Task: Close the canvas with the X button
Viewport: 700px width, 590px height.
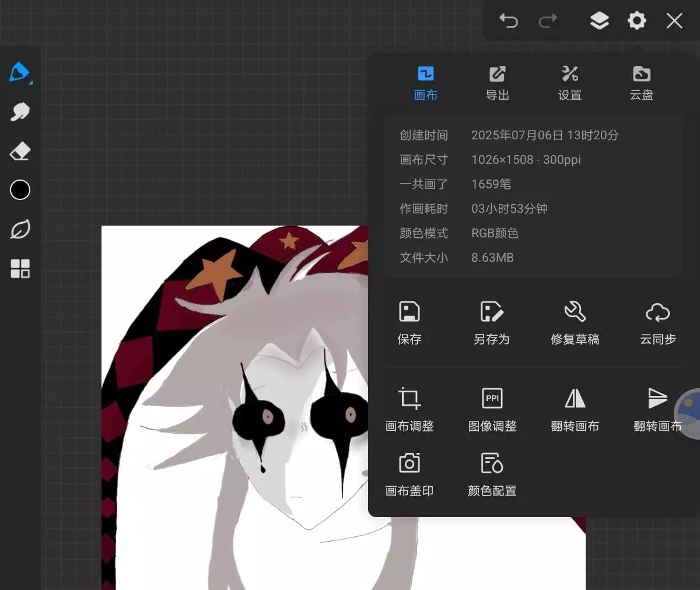Action: coord(674,22)
